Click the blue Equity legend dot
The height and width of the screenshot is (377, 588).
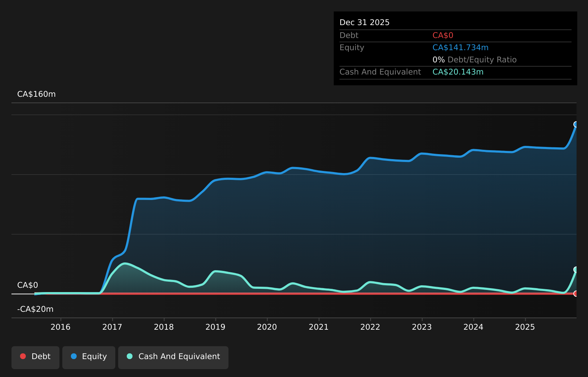(74, 356)
